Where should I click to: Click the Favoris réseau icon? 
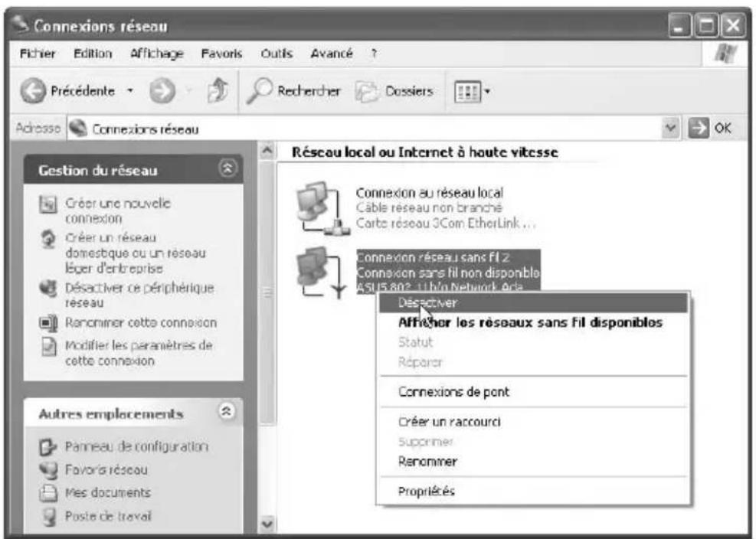(x=44, y=469)
